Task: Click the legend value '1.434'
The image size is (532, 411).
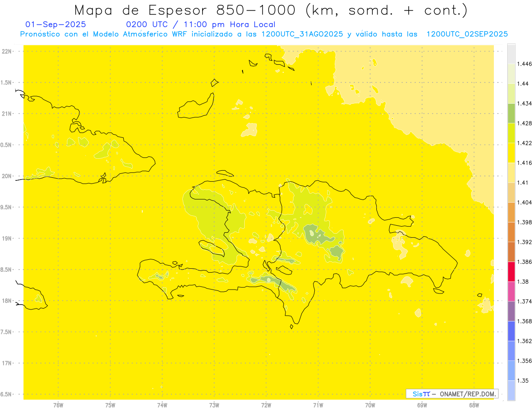Action: point(524,103)
